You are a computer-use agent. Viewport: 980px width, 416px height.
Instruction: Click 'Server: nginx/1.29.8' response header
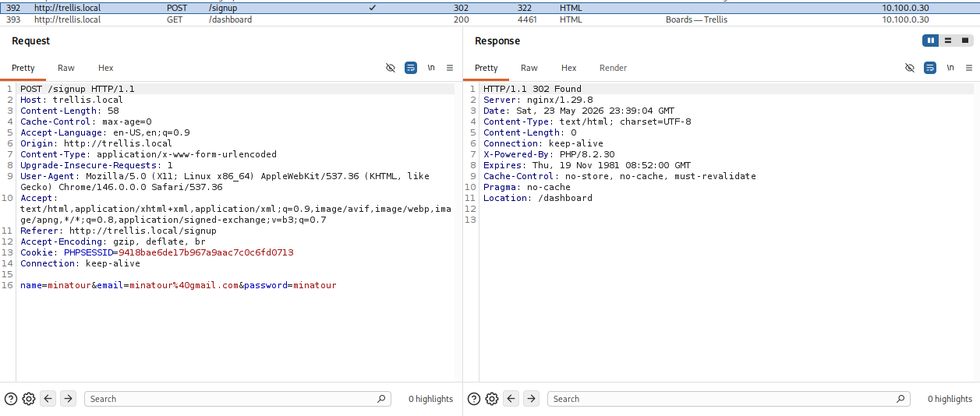(x=538, y=100)
